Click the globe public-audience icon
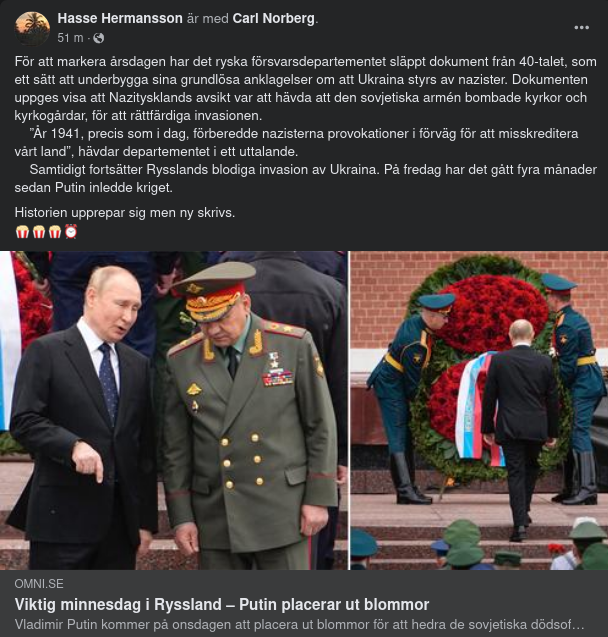Screen dimensions: 608x637 point(99,38)
